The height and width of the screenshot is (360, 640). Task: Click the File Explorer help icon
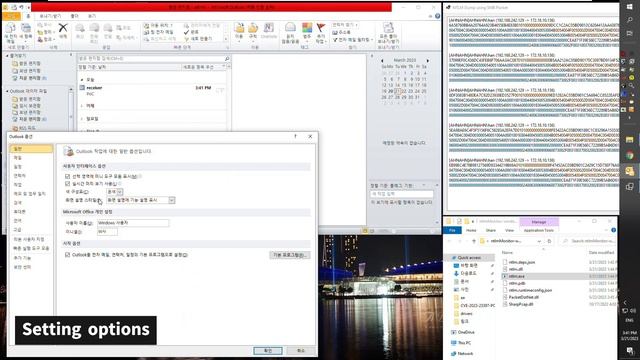(613, 230)
